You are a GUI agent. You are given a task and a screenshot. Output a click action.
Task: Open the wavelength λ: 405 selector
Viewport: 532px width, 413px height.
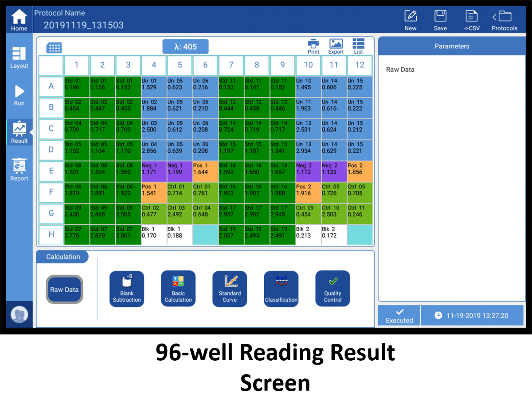pos(185,46)
